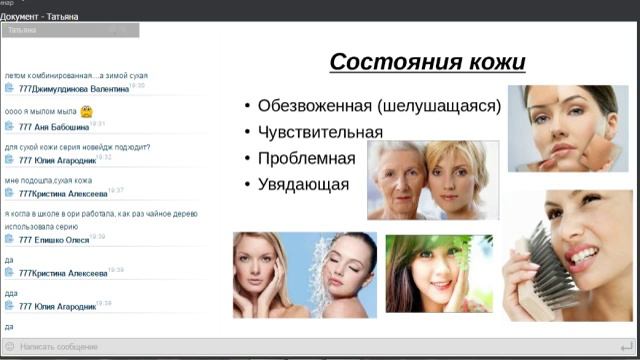Open user name 777 Елишко Олеся
Viewport: 640px width, 360px height.
(x=54, y=240)
